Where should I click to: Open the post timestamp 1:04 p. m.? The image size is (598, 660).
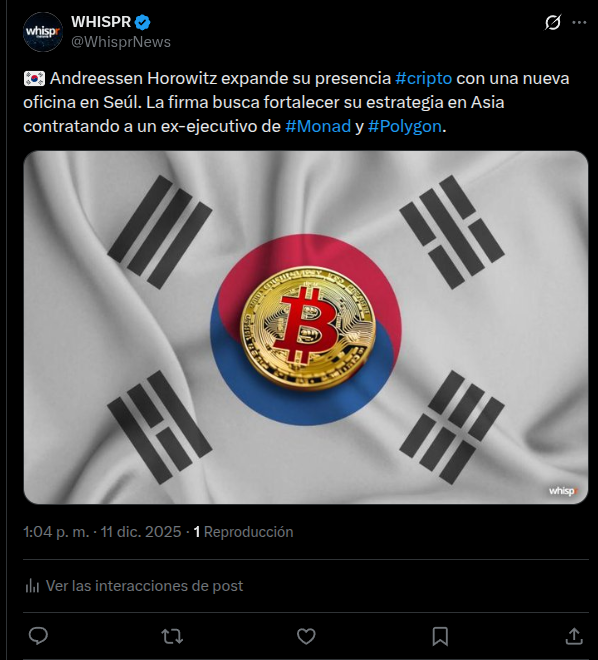[x=56, y=532]
